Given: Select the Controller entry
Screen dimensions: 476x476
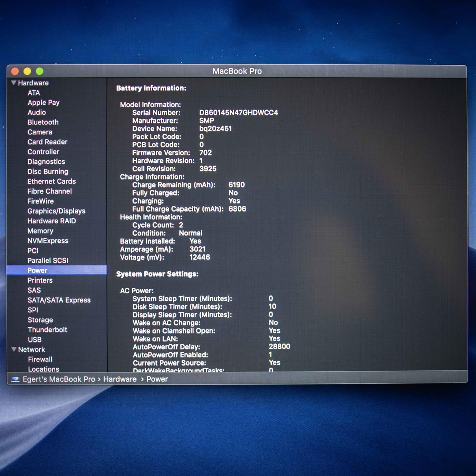Looking at the screenshot, I should coord(43,152).
